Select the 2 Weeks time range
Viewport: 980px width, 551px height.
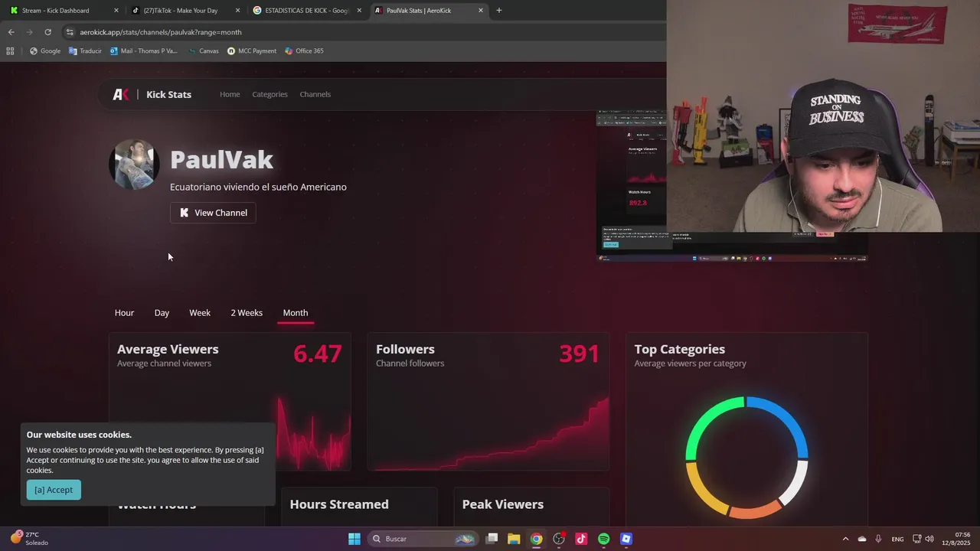coord(247,313)
